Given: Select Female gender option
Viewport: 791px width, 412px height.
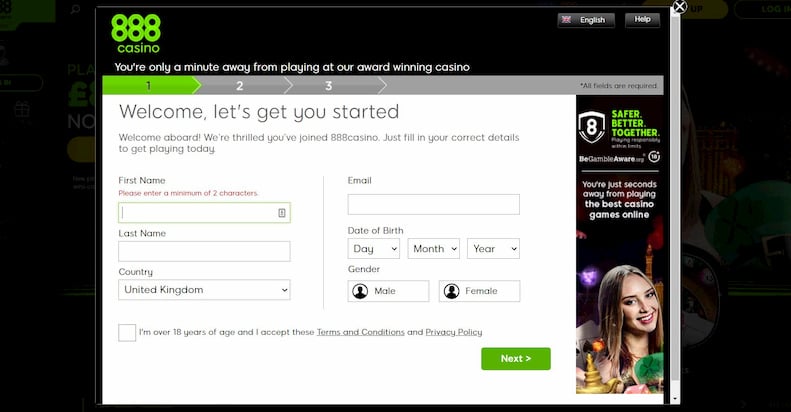Looking at the screenshot, I should click(x=479, y=291).
